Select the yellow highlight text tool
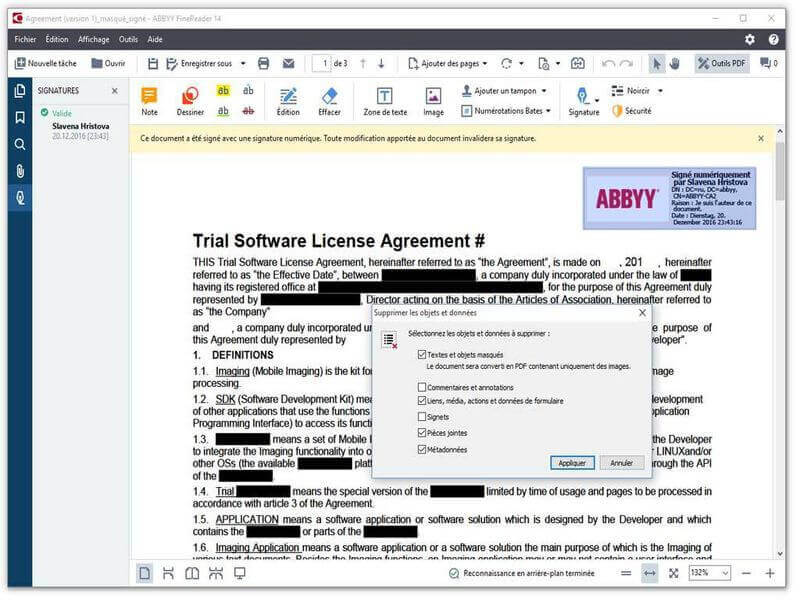The height and width of the screenshot is (600, 800). coord(223,91)
